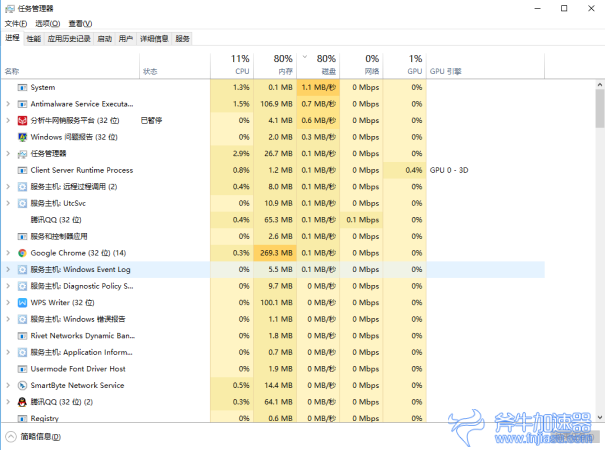Expand the 腾讯QQ (32 位) (2) group
Screen dimensions: 605x450
pyautogui.click(x=8, y=402)
